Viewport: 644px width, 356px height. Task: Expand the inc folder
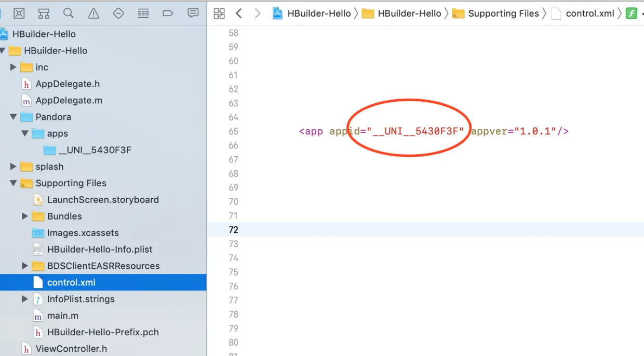tap(14, 67)
